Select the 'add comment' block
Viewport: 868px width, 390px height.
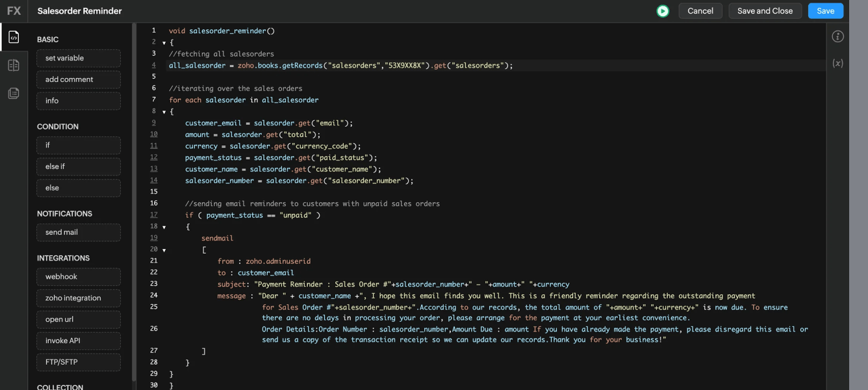coord(79,79)
